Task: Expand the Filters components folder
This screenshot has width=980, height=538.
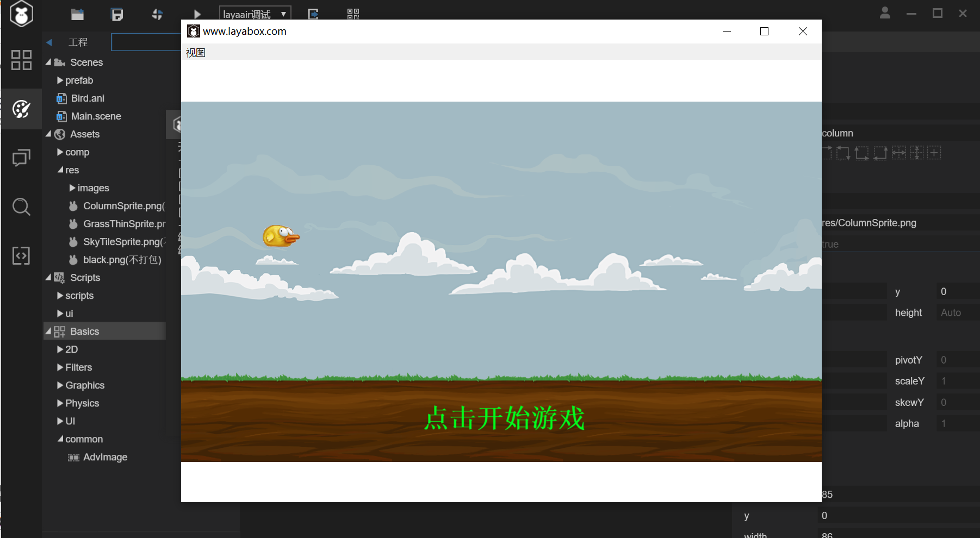Action: coord(60,367)
